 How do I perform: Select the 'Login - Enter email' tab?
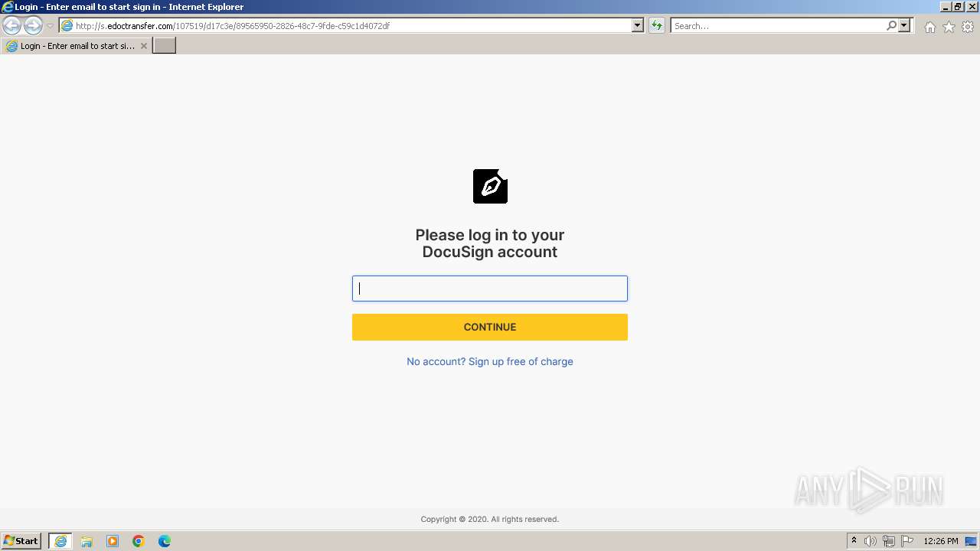[77, 46]
